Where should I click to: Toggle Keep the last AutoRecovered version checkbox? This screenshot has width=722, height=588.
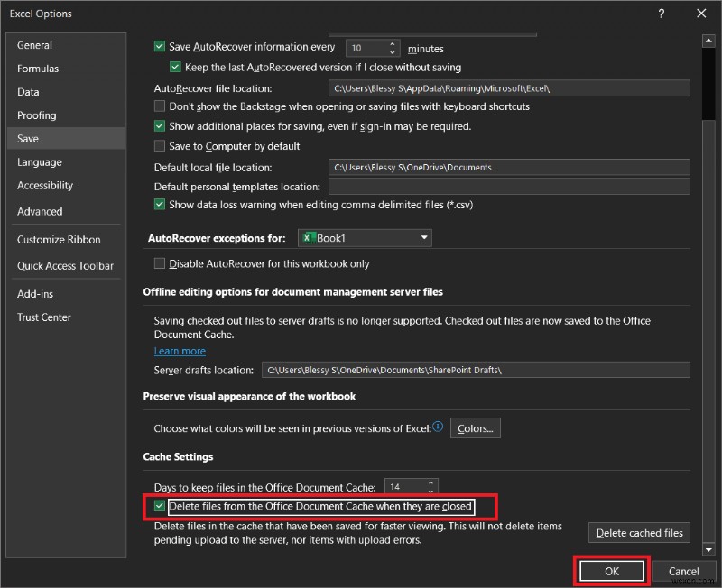point(175,67)
